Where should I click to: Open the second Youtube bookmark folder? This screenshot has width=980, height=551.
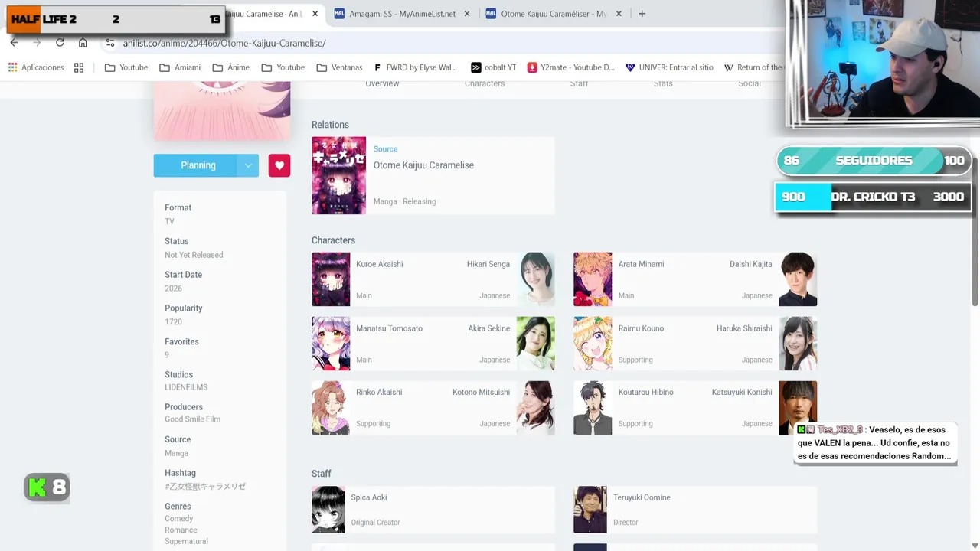pos(283,67)
